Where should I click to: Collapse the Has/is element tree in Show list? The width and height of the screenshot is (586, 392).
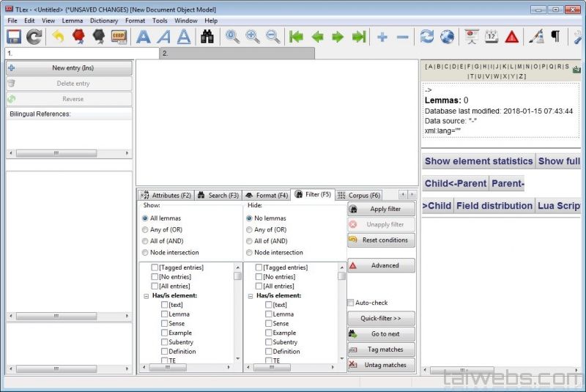(x=146, y=296)
